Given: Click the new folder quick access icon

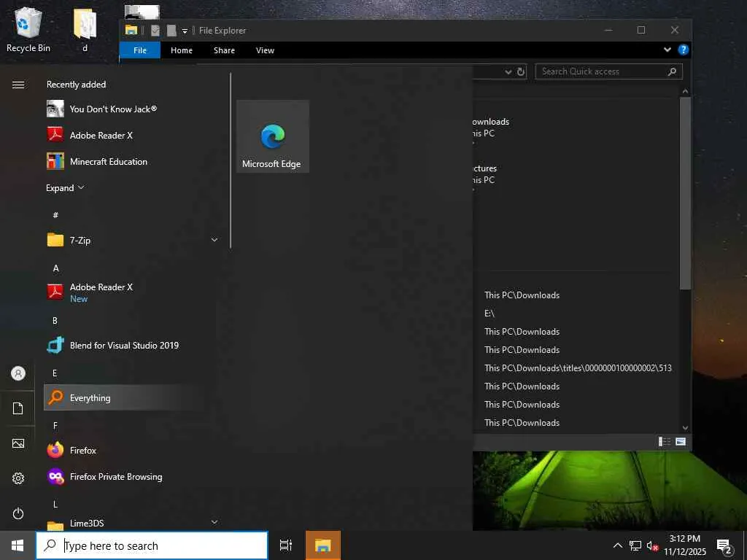Looking at the screenshot, I should [171, 31].
